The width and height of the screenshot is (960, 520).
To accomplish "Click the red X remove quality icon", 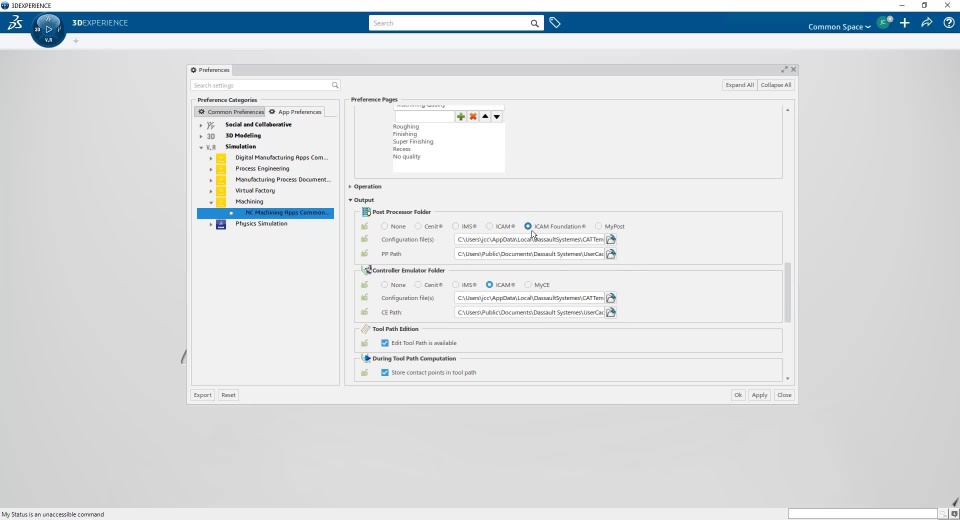I will click(473, 116).
